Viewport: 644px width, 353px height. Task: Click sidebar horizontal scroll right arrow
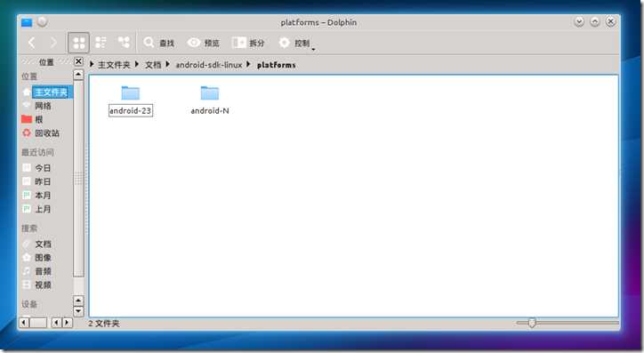point(68,323)
